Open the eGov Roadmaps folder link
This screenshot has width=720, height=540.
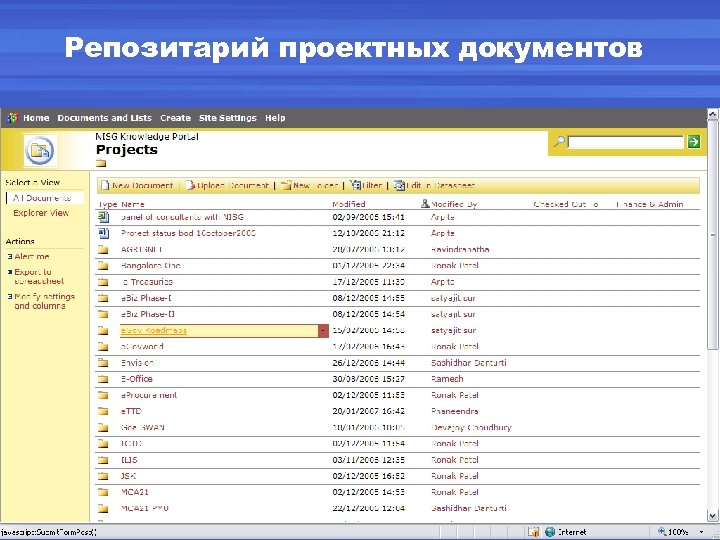point(153,331)
